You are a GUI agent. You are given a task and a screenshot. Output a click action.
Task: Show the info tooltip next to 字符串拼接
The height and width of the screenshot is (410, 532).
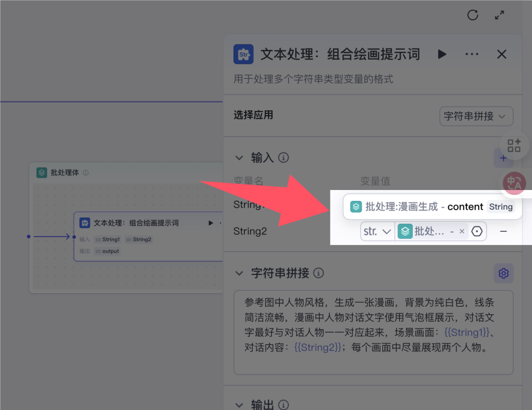pos(319,273)
